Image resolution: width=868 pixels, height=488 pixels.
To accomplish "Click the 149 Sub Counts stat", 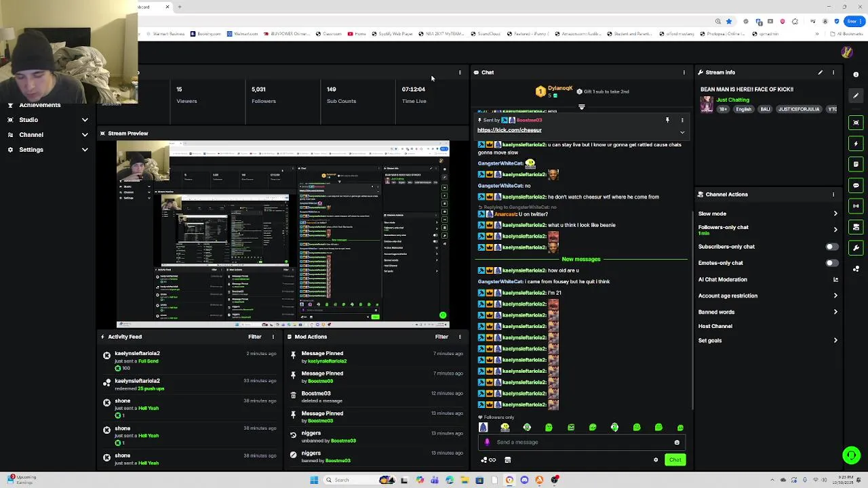I will tap(341, 95).
